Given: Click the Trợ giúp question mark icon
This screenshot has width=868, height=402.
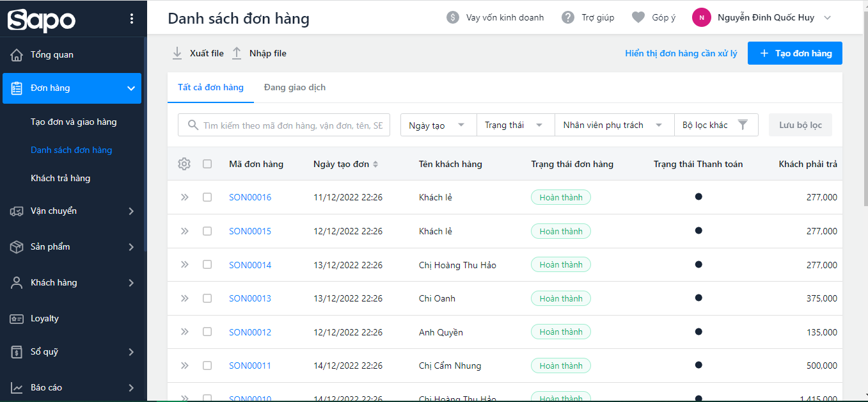Looking at the screenshot, I should 567,17.
